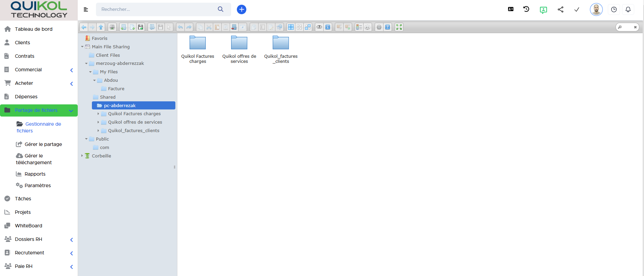The width and height of the screenshot is (644, 276).
Task: Click the share icon in top header
Action: tap(561, 9)
